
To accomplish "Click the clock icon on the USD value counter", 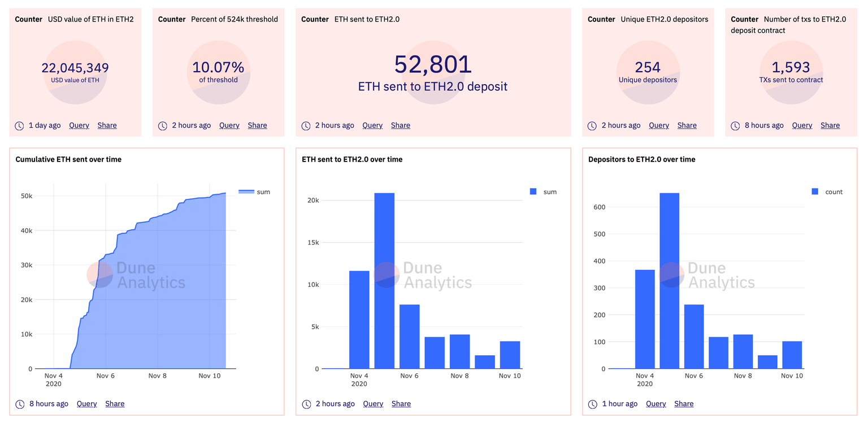I will tap(19, 125).
